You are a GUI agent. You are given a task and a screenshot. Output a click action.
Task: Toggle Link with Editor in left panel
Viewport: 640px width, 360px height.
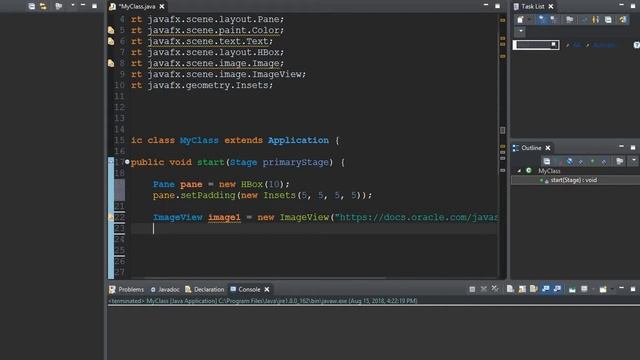point(43,7)
